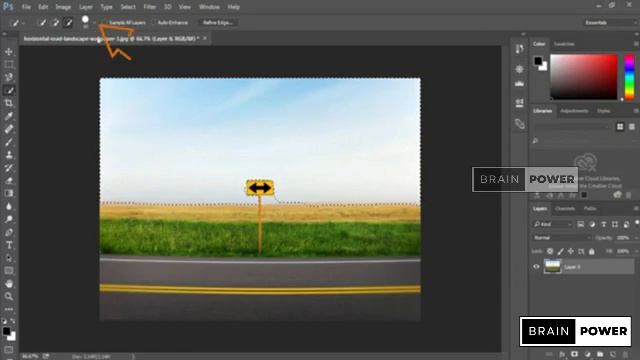Click the Refine Edge button

[x=217, y=23]
